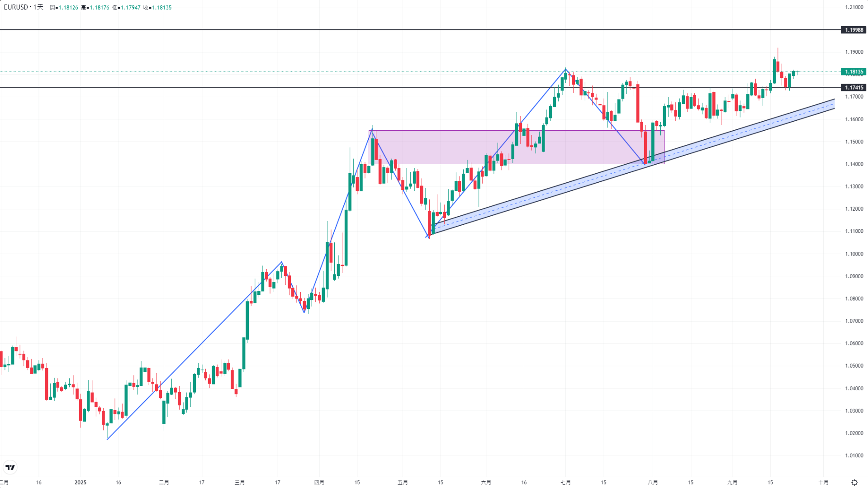Click the high value 1.18176 in legend
Screen dimensions: 868x488
(x=99, y=8)
